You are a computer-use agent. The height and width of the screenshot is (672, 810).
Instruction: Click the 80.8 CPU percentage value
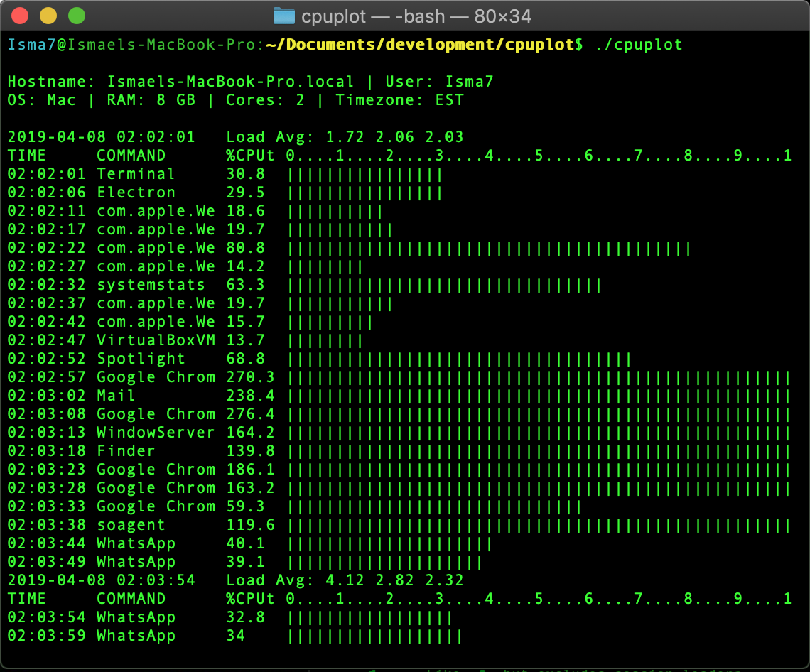pos(245,248)
